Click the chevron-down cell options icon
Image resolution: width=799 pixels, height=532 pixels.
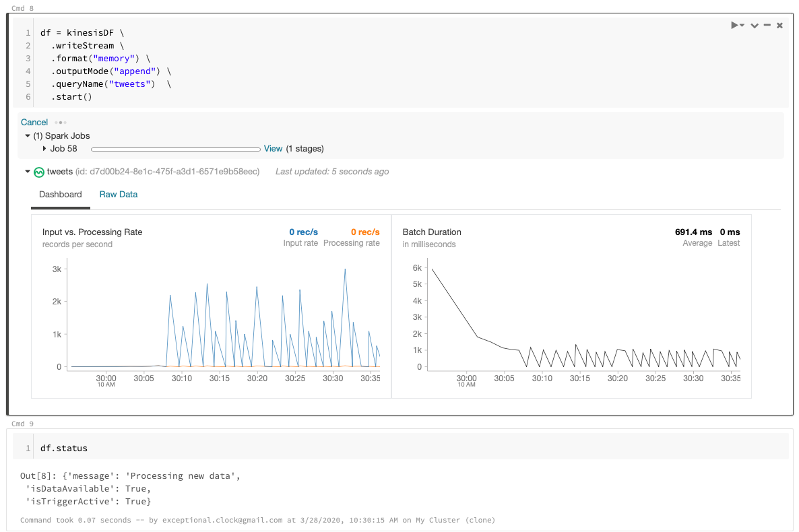[755, 26]
